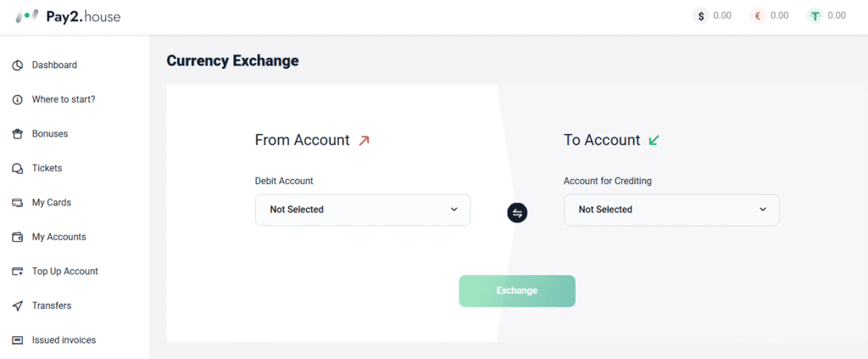Click the Tickets chat bubble icon

click(x=18, y=168)
